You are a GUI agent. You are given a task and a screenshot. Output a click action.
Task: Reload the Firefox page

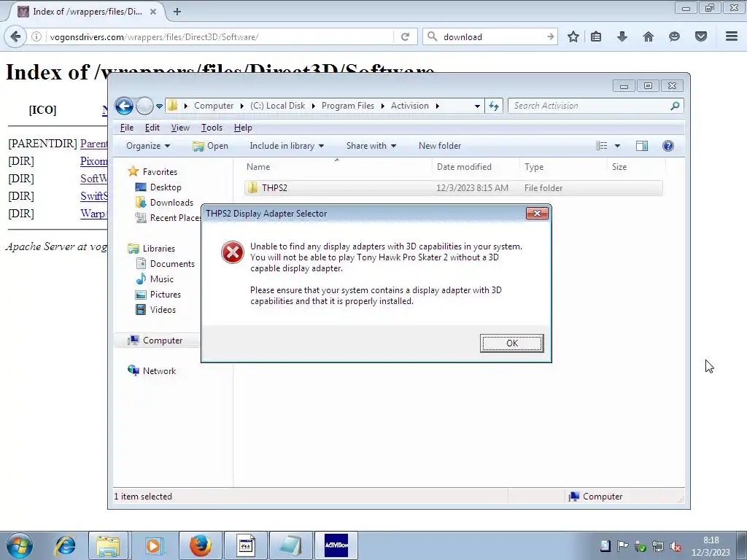pos(406,36)
